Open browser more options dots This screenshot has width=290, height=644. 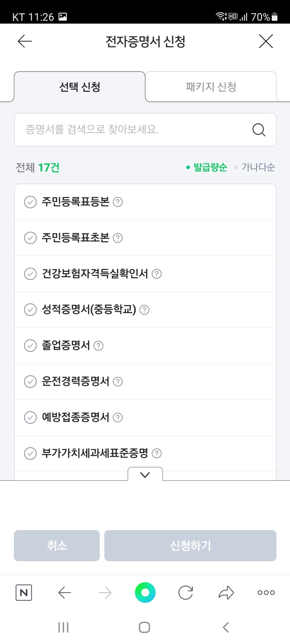[x=266, y=592]
